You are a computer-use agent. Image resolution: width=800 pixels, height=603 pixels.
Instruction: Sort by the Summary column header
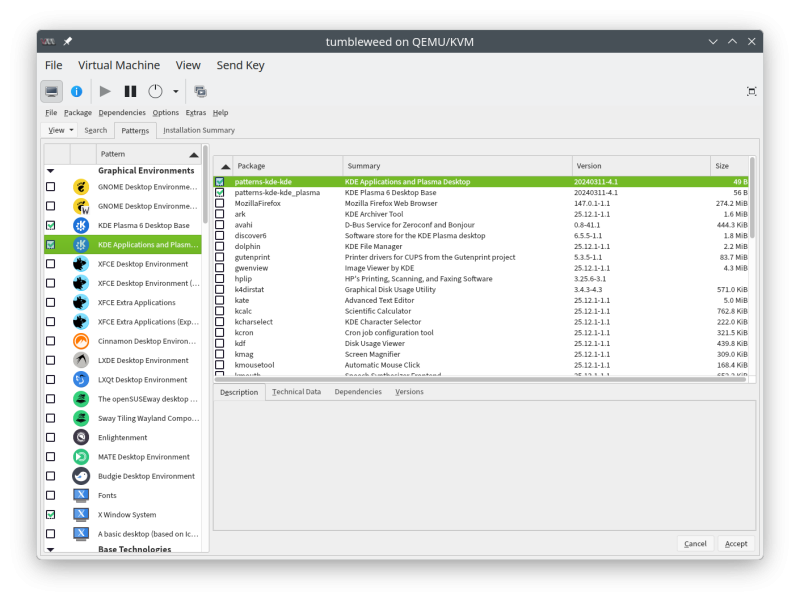(457, 166)
